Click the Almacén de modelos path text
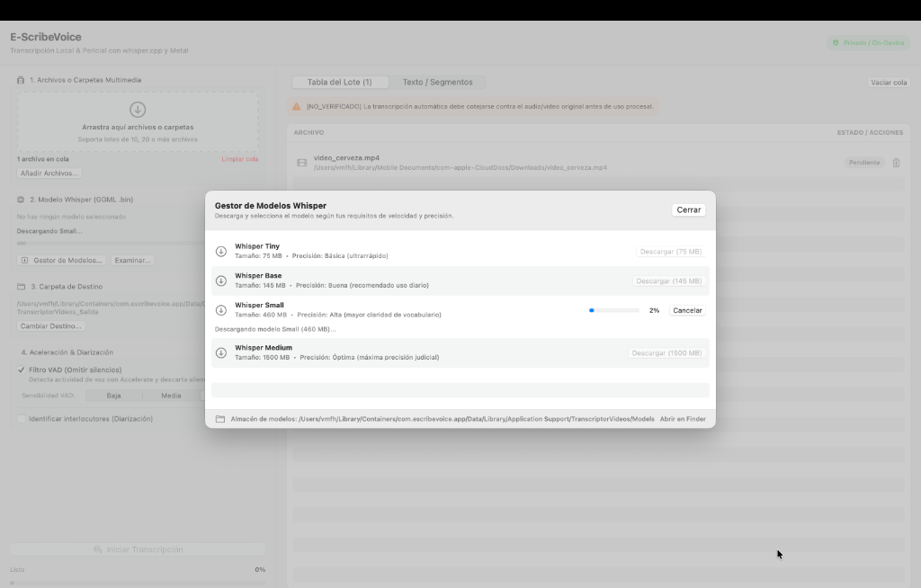The image size is (921, 588). click(x=443, y=419)
